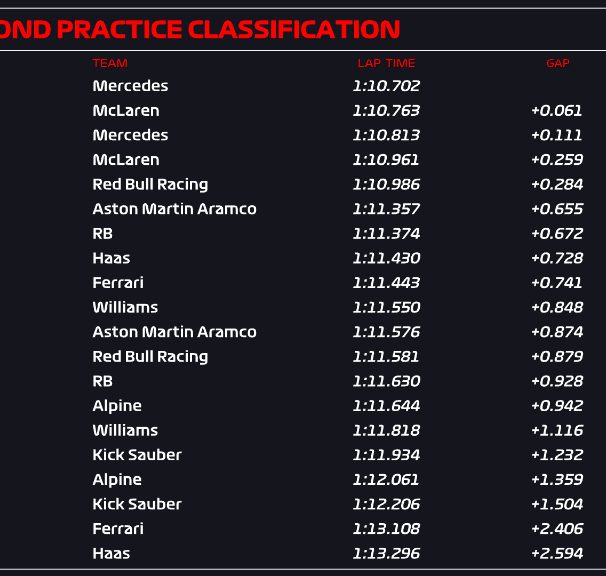
Task: Click the Practice Classification title
Action: pos(200,29)
